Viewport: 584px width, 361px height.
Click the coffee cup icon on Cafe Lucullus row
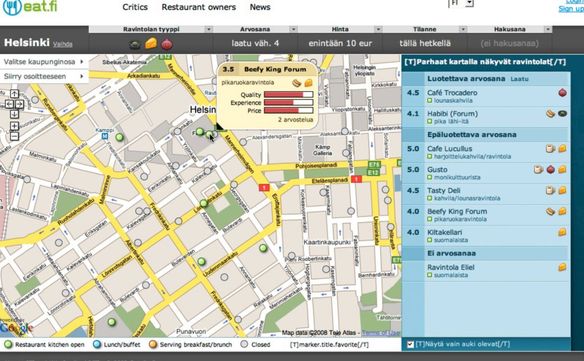(x=550, y=149)
